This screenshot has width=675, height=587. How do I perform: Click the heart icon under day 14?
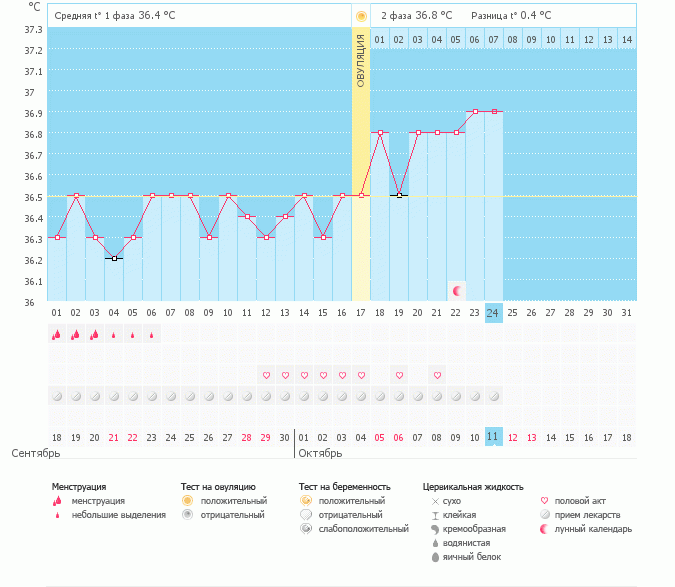[x=304, y=375]
